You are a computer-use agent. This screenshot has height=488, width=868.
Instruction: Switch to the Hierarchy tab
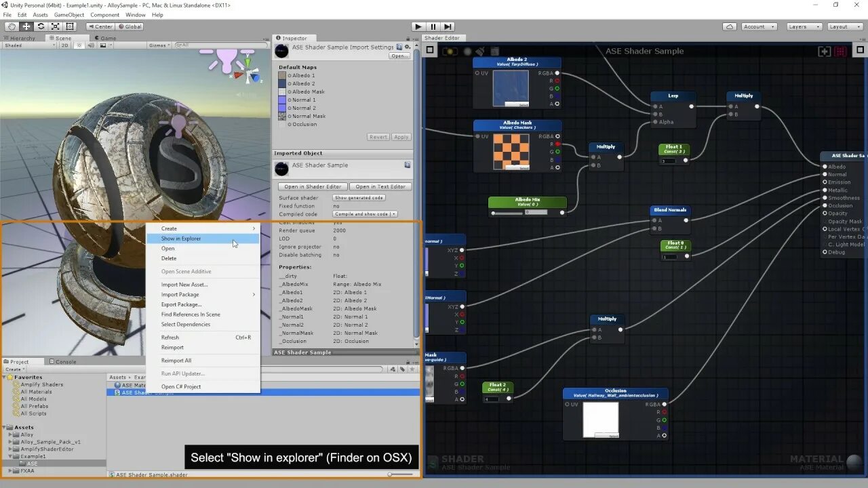[20, 39]
